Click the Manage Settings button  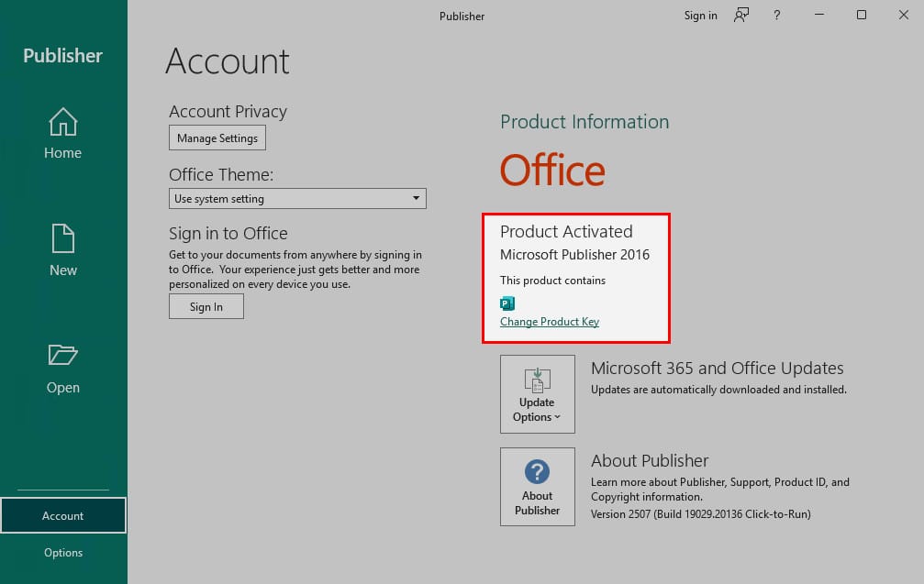coord(217,138)
